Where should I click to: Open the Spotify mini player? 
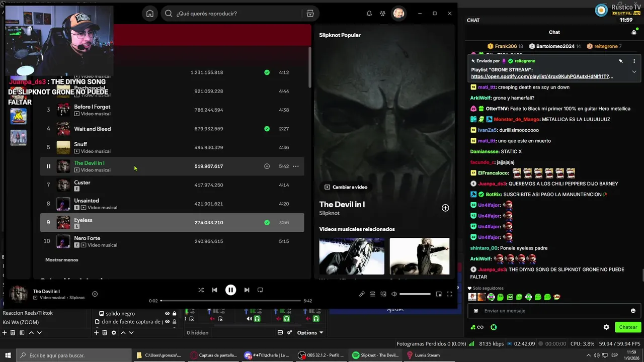[x=439, y=294]
